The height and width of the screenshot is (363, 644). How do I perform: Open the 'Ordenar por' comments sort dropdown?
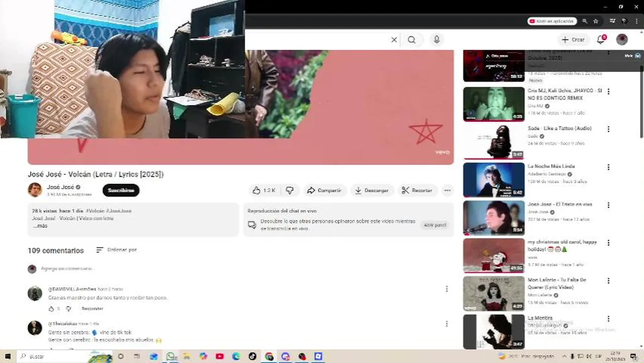tap(116, 250)
